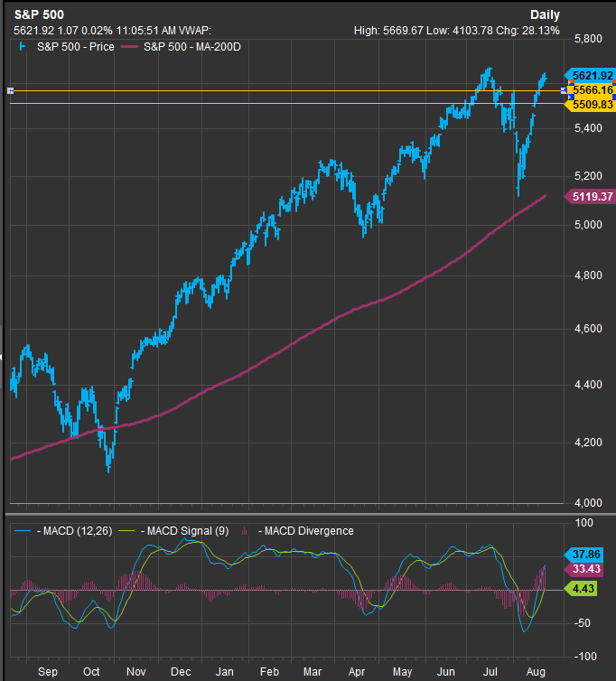The image size is (616, 681).
Task: Click the 5566.16 yellow line price tag
Action: (x=593, y=90)
